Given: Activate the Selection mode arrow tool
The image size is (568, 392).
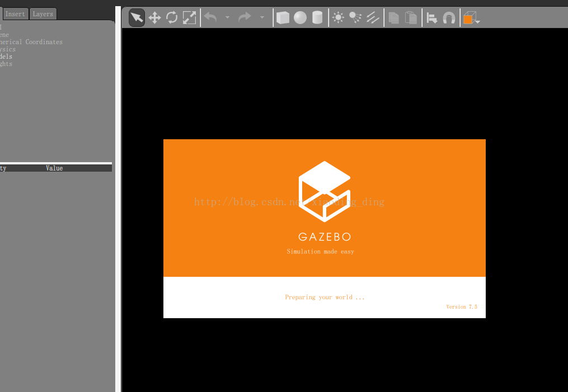Looking at the screenshot, I should coord(137,17).
